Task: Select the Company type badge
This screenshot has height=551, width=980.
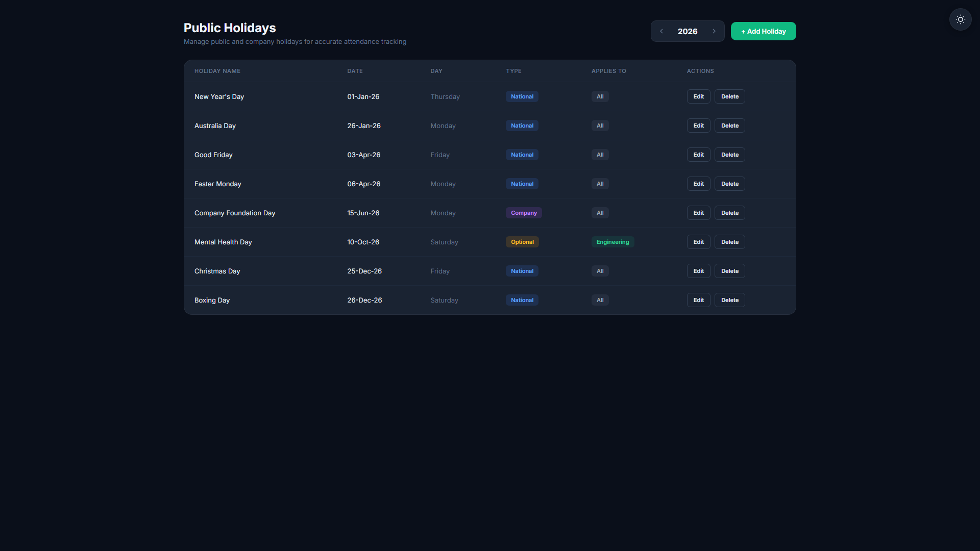Action: point(524,213)
